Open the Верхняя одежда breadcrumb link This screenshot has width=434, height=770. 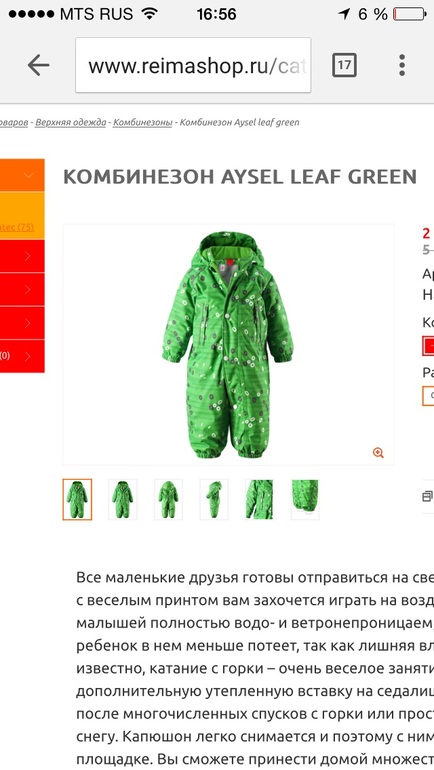click(x=71, y=122)
